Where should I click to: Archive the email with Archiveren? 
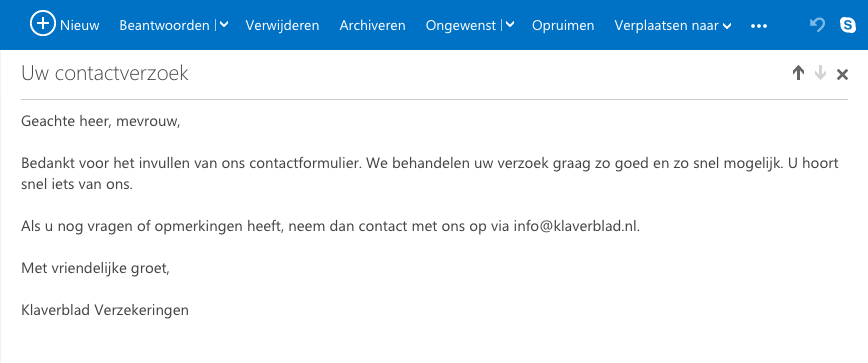pos(372,25)
